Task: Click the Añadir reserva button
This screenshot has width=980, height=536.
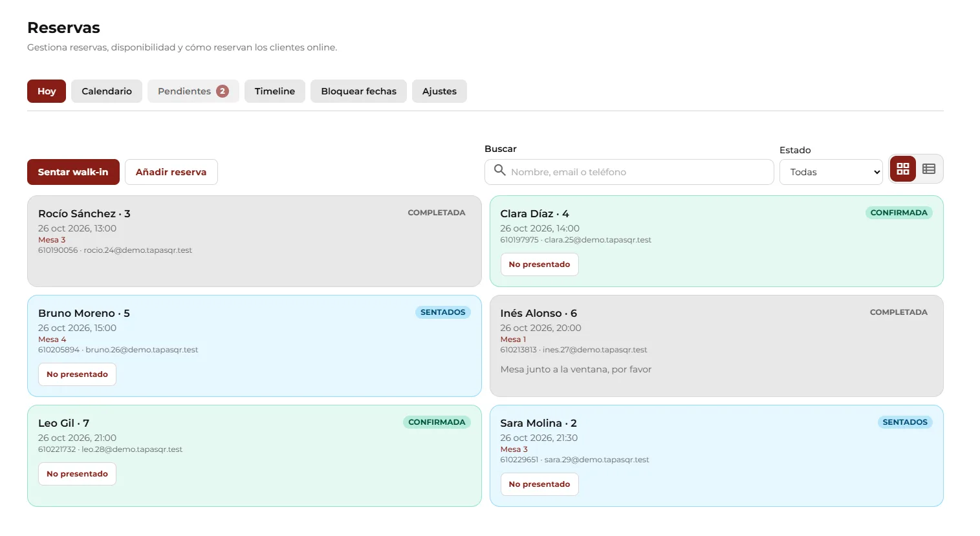Action: pos(171,172)
